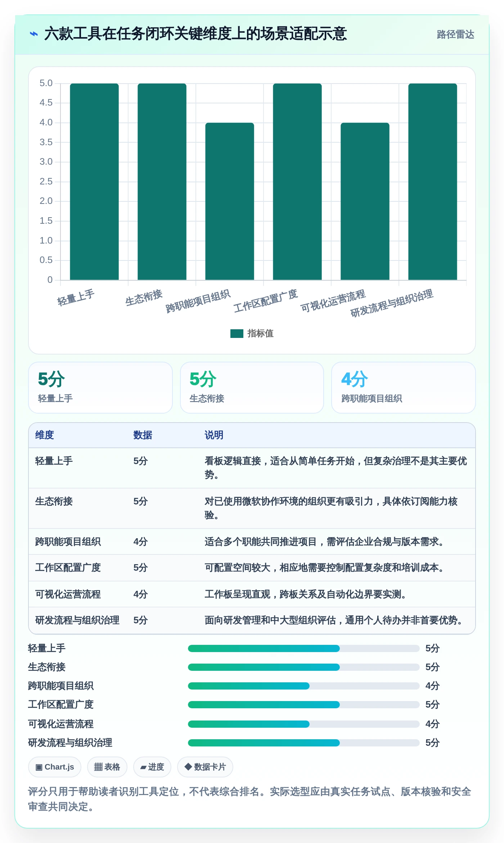Viewport: 504px width, 843px height.
Task: Click the 研发流程与组织治理 progress bar
Action: (303, 743)
